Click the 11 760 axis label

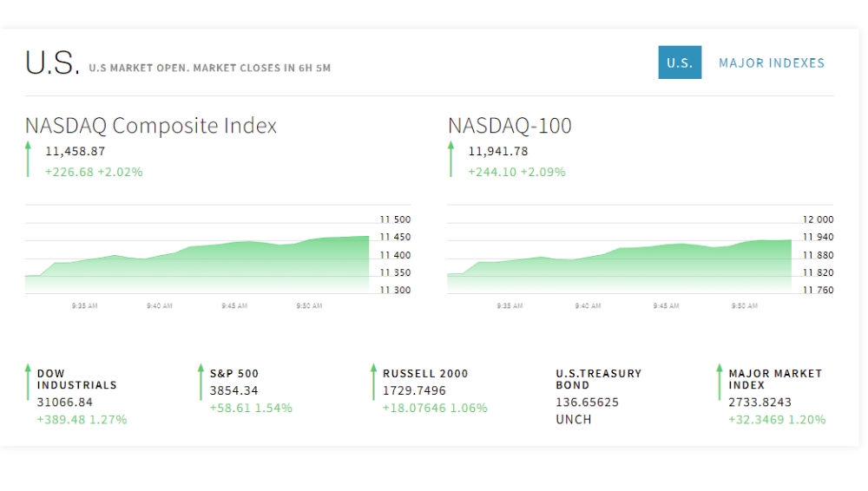[819, 290]
